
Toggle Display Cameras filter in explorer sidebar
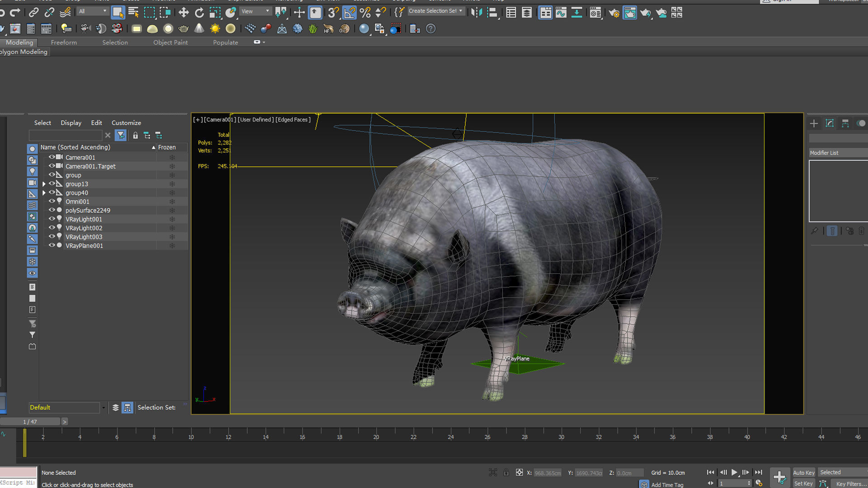(x=32, y=183)
